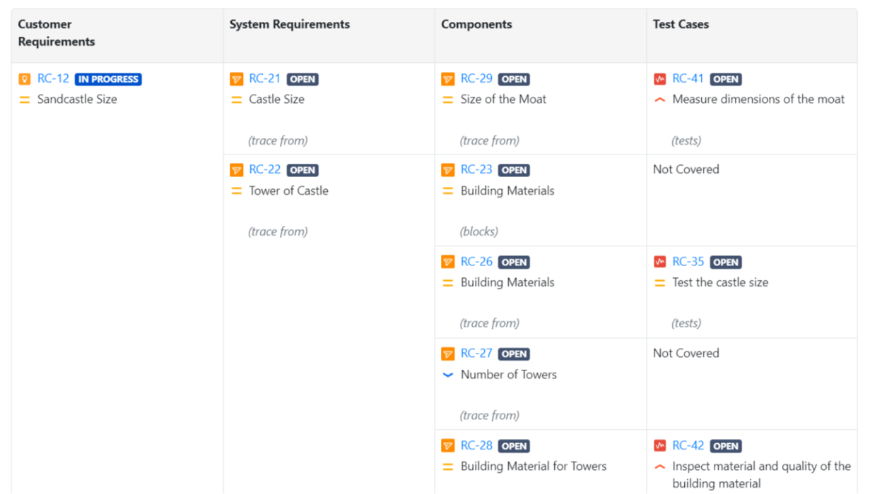Click the low priority icon on Number of Towers
Screen dimensions: 870x494
click(x=448, y=375)
